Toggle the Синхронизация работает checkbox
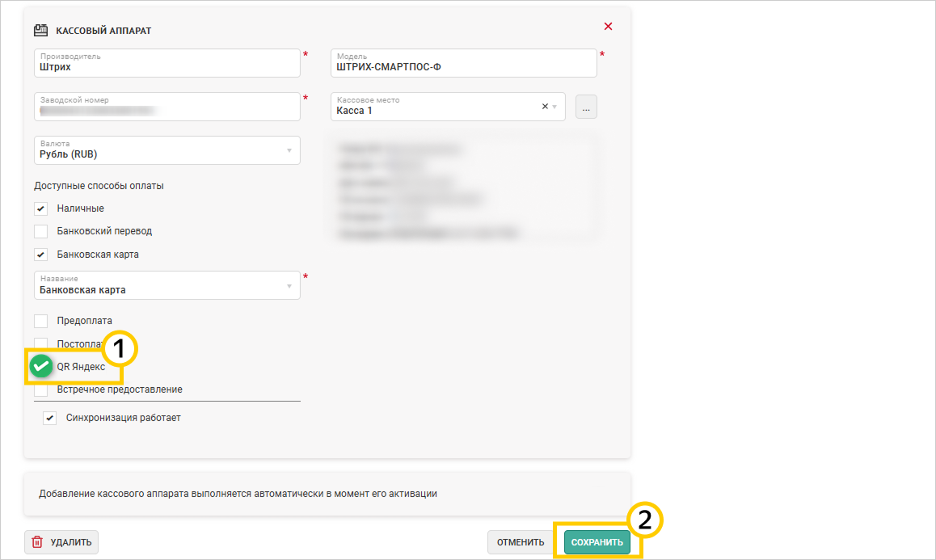 (x=49, y=418)
